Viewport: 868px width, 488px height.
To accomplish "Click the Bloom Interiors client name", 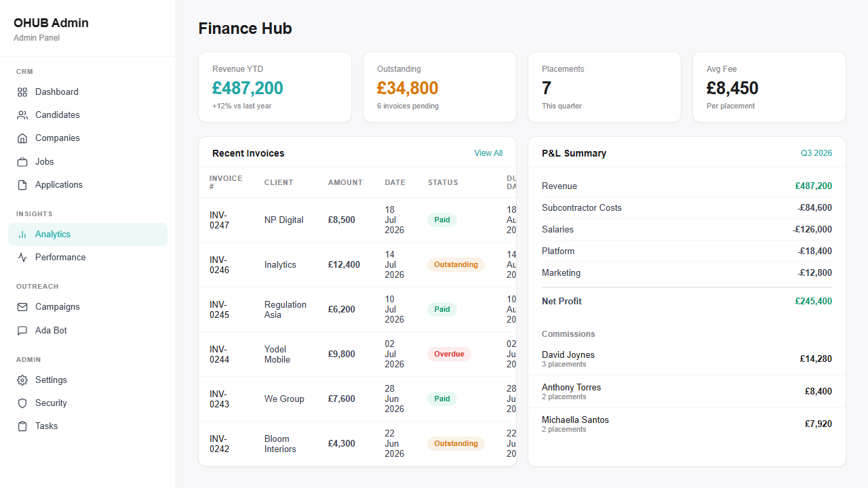I will (x=280, y=444).
